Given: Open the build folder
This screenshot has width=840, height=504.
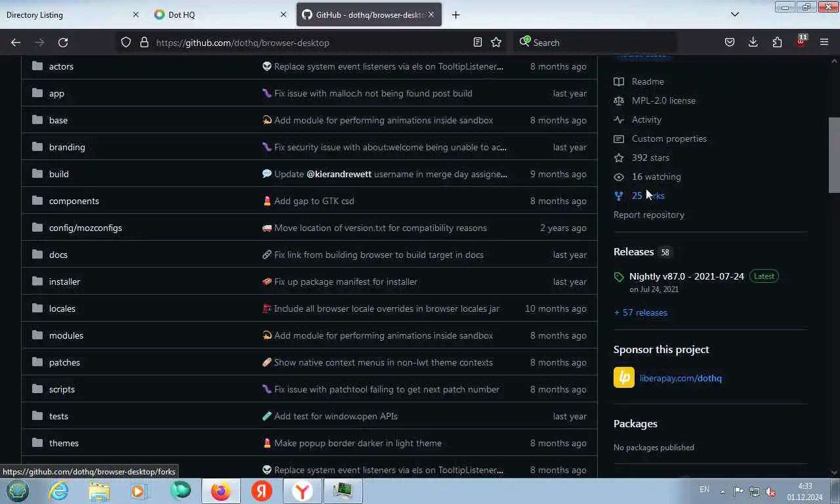Looking at the screenshot, I should click(58, 174).
